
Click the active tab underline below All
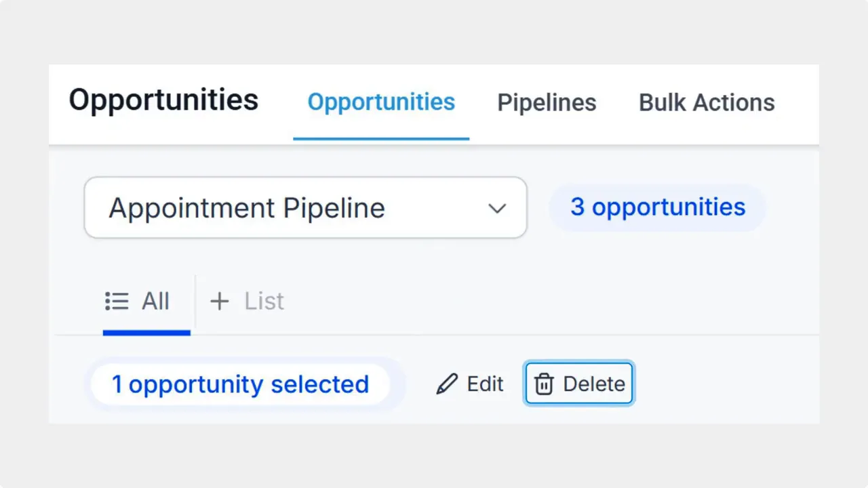146,333
